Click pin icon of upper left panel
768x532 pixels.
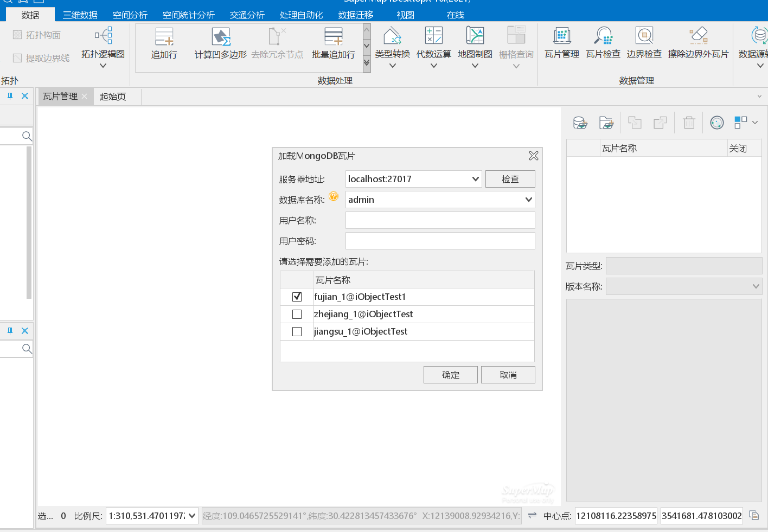coord(10,96)
